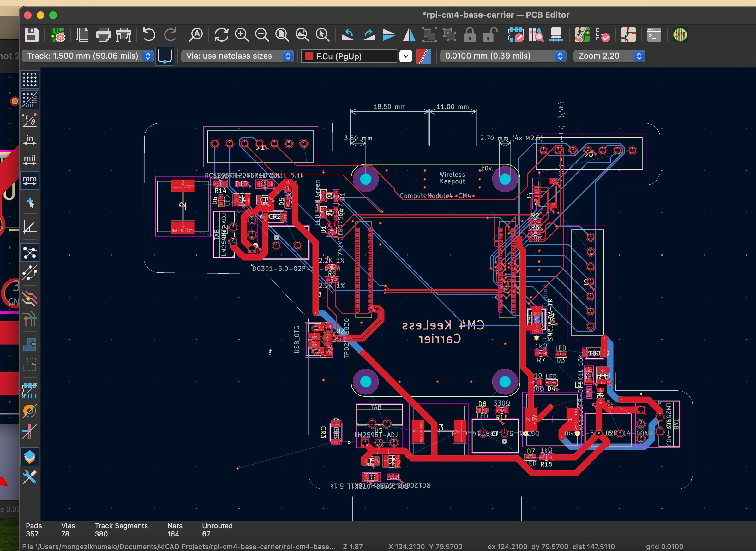The height and width of the screenshot is (551, 756).
Task: Activate zoom to selection tool
Action: [323, 35]
